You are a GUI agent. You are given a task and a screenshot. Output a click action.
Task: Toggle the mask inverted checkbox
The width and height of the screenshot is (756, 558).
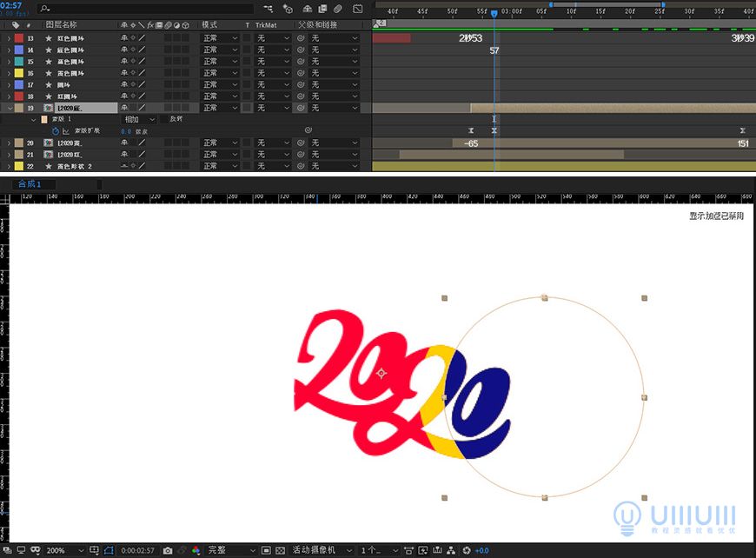(x=164, y=119)
